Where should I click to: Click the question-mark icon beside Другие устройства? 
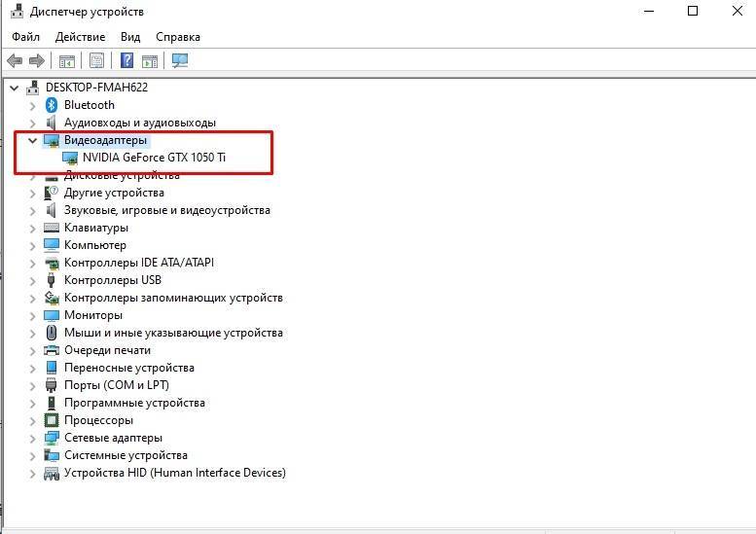(x=52, y=193)
